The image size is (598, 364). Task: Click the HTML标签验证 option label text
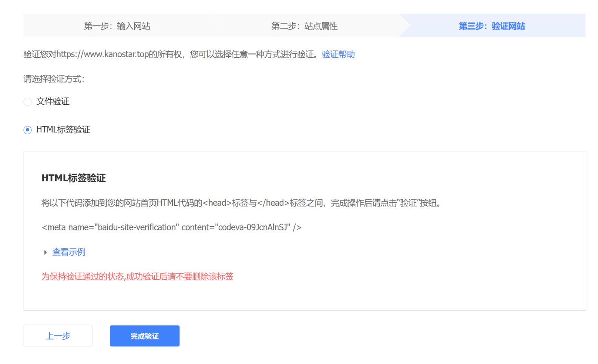pos(63,130)
